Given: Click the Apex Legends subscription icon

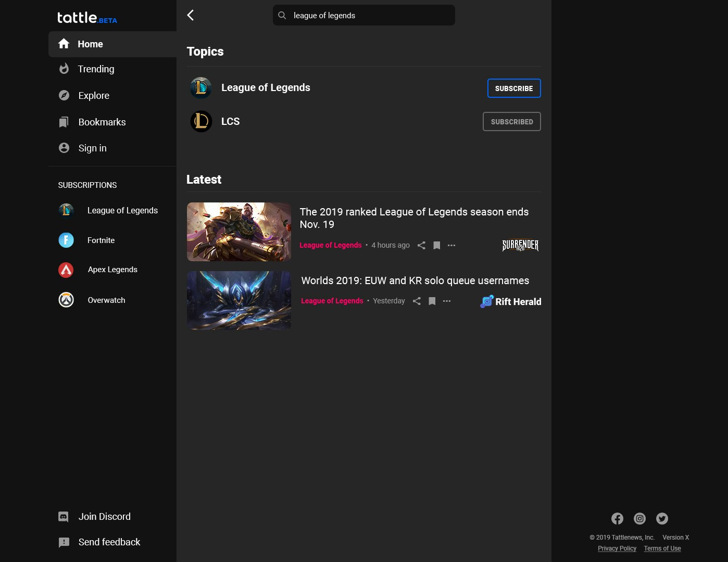Looking at the screenshot, I should pos(66,270).
